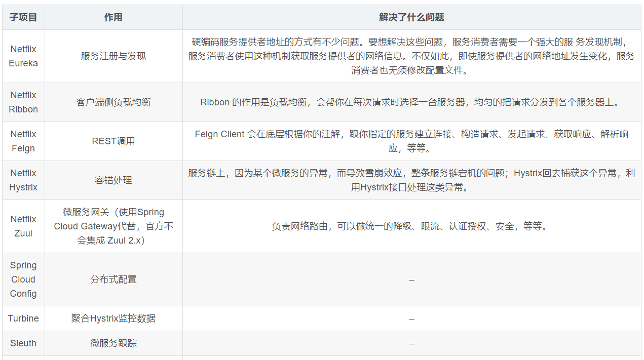The image size is (644, 360).
Task: Select the Spring Cloud Config cell
Action: click(x=23, y=279)
